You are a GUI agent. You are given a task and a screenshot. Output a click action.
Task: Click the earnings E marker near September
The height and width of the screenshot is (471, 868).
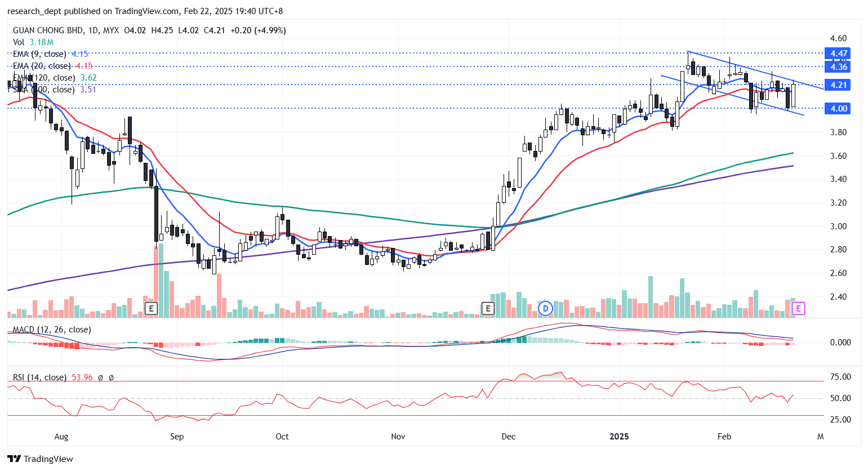tap(150, 308)
